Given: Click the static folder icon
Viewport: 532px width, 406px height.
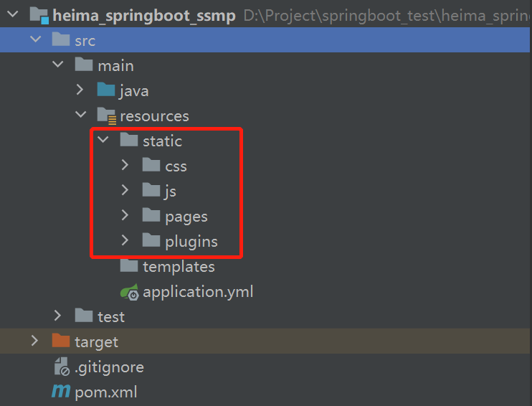Looking at the screenshot, I should point(129,141).
